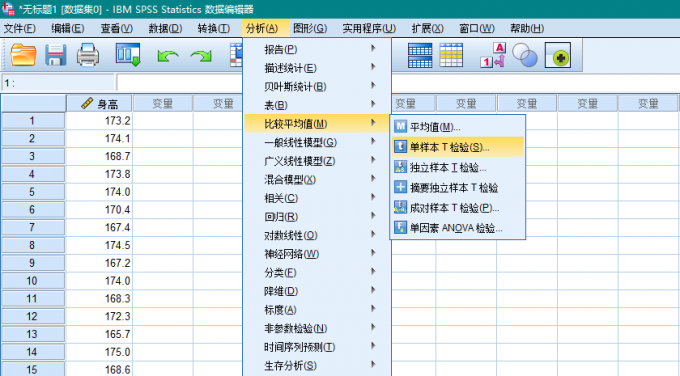Click the icon beside 独立样本 T 检验
The width and height of the screenshot is (680, 376).
pos(400,167)
